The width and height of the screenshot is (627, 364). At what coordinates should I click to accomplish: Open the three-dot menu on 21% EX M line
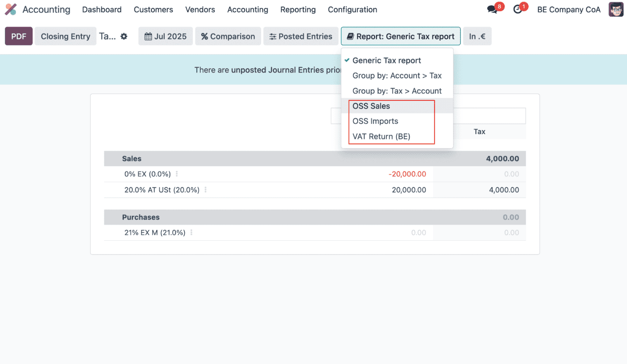[192, 232]
